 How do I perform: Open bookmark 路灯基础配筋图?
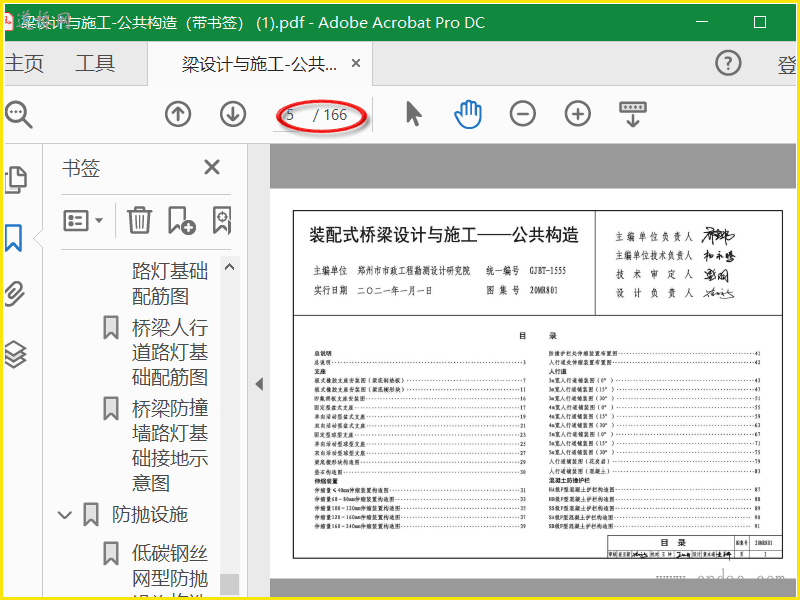click(x=170, y=284)
